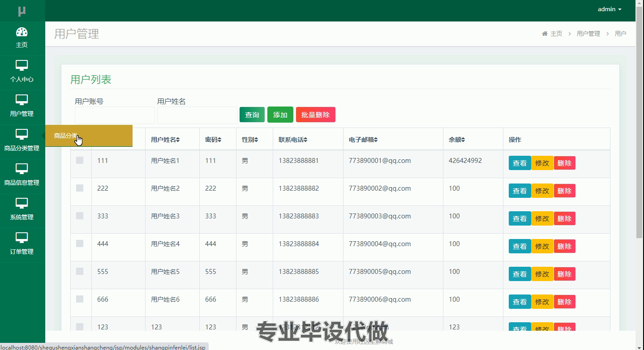
Task: View details of user 555 with 查看
Action: [519, 274]
